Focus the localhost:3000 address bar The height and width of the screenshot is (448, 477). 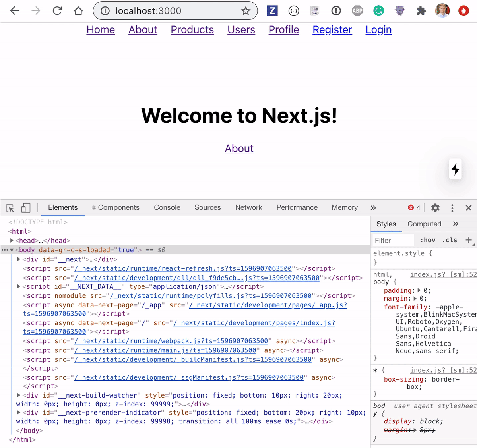coord(175,11)
